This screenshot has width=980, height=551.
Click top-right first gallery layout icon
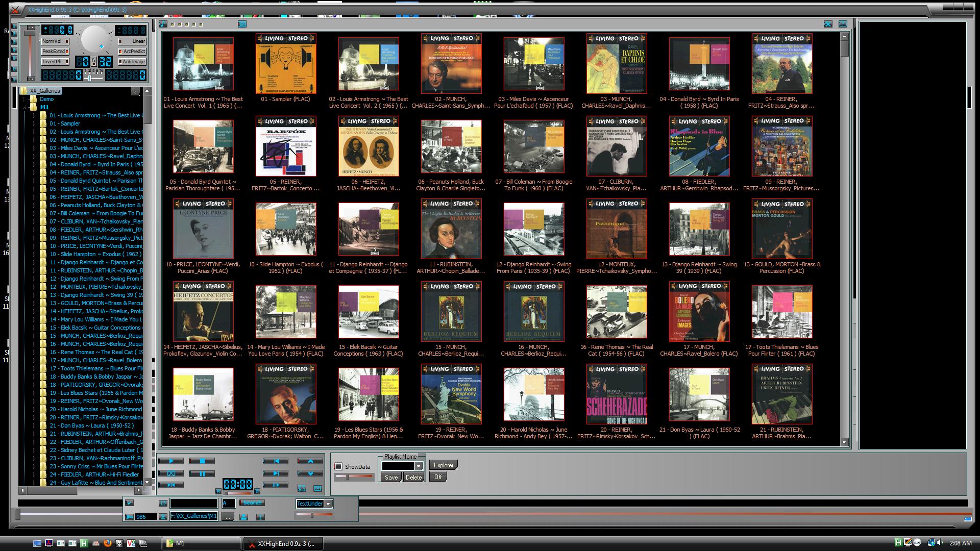point(828,24)
